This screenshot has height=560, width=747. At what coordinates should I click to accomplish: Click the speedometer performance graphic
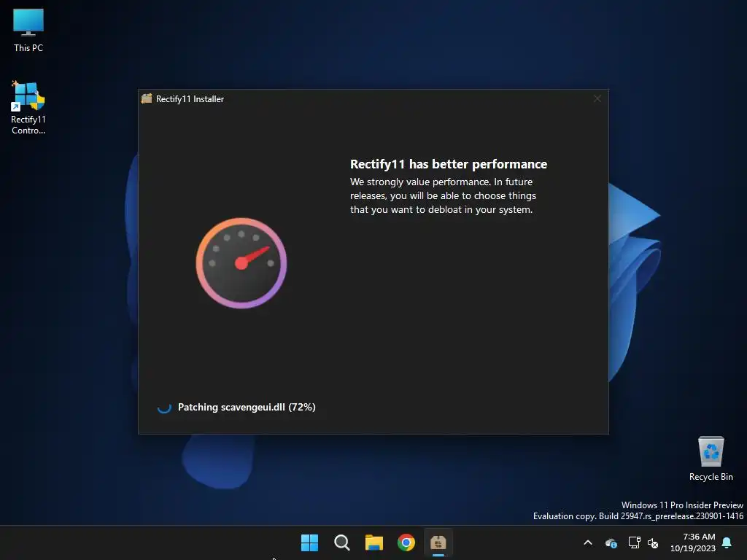click(x=241, y=262)
